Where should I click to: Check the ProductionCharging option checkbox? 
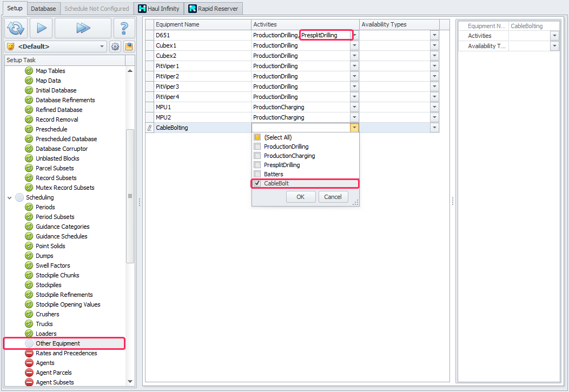tap(257, 156)
